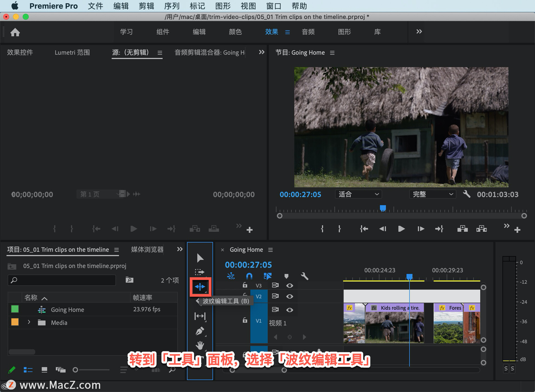Image resolution: width=535 pixels, height=392 pixels.
Task: Click the project search field
Action: point(62,280)
